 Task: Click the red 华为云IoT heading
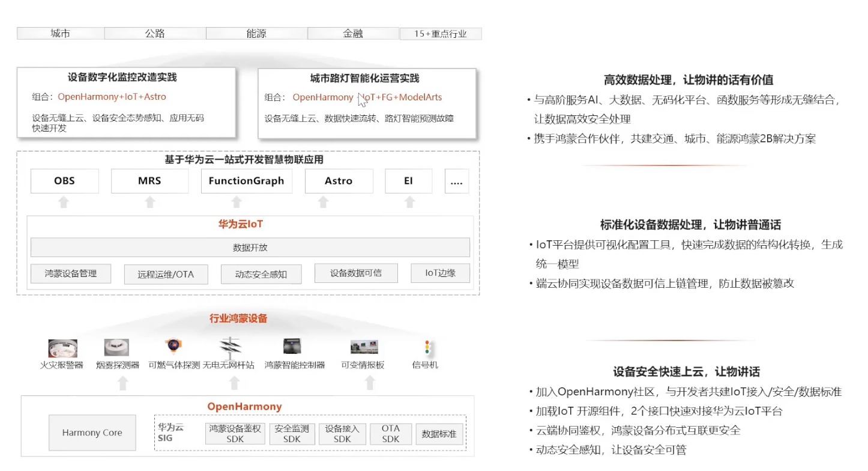(240, 224)
